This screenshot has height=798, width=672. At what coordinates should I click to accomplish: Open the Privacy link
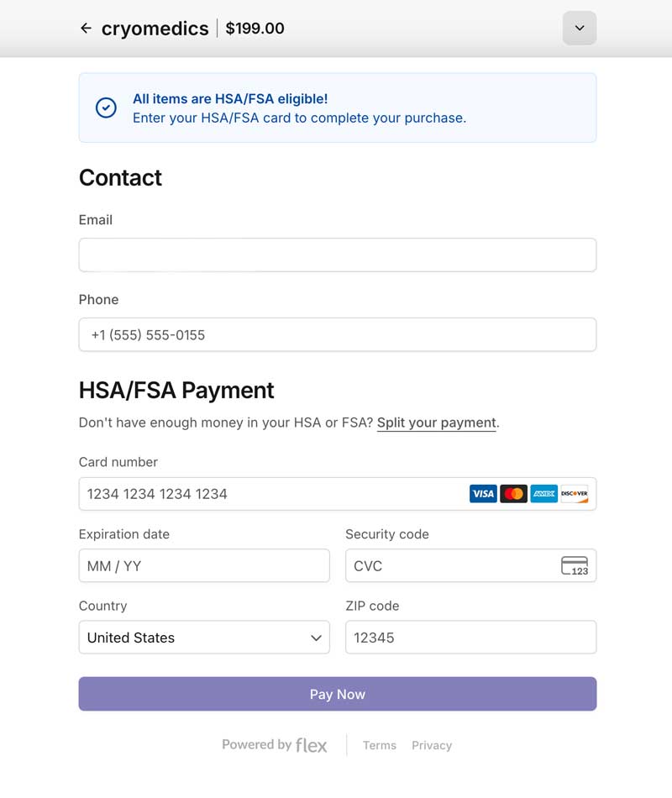pyautogui.click(x=432, y=745)
